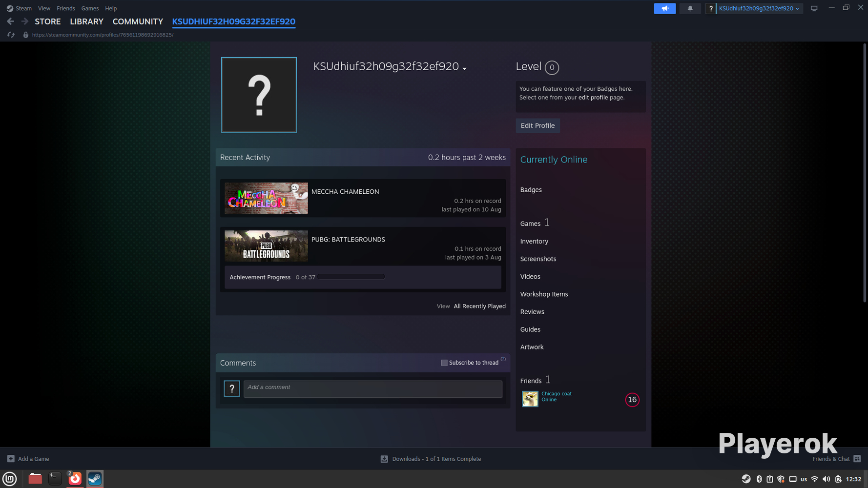Open the dropdown arrow beside the profile name
Viewport: 868px width, 488px height.
tap(464, 68)
